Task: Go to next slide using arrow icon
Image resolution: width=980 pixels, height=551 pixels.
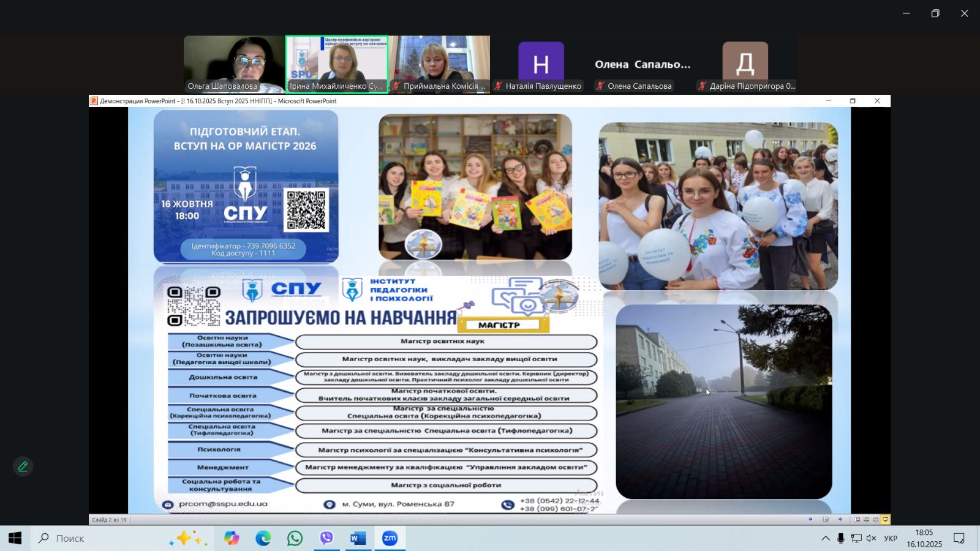Action: click(x=840, y=519)
